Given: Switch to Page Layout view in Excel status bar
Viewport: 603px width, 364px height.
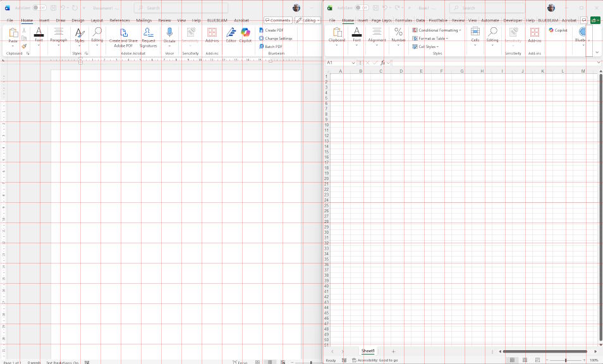Looking at the screenshot, I should pos(525,360).
